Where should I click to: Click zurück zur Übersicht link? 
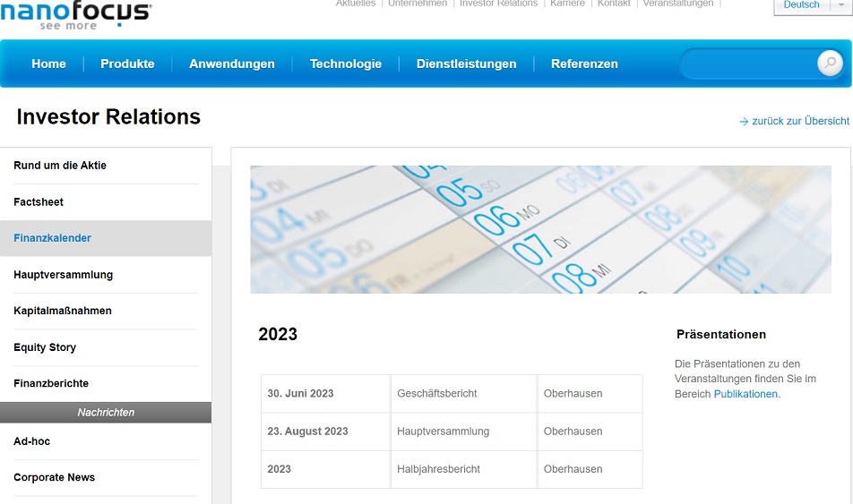point(794,121)
